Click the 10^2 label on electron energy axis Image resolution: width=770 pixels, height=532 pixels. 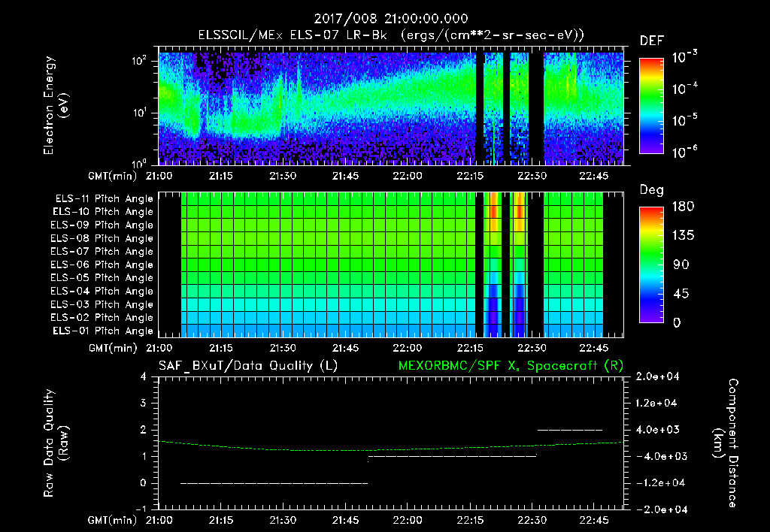pyautogui.click(x=139, y=61)
